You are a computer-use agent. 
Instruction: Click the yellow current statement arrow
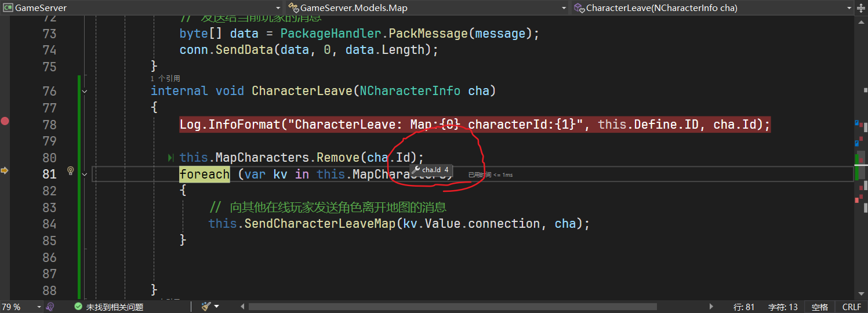[5, 170]
